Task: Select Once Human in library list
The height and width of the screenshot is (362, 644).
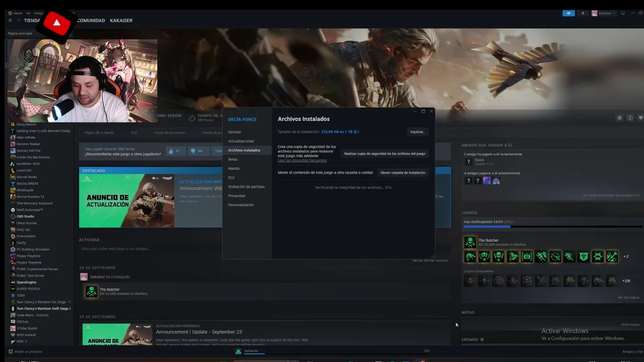Action: [27, 223]
